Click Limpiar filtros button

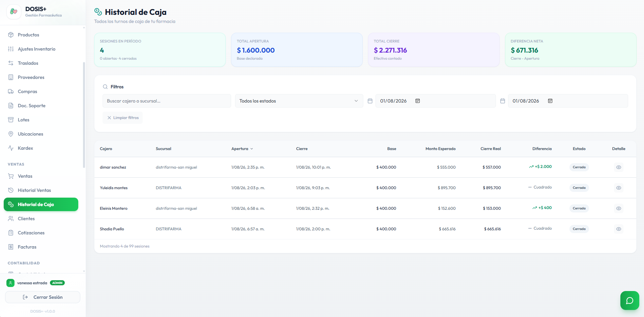coord(122,118)
